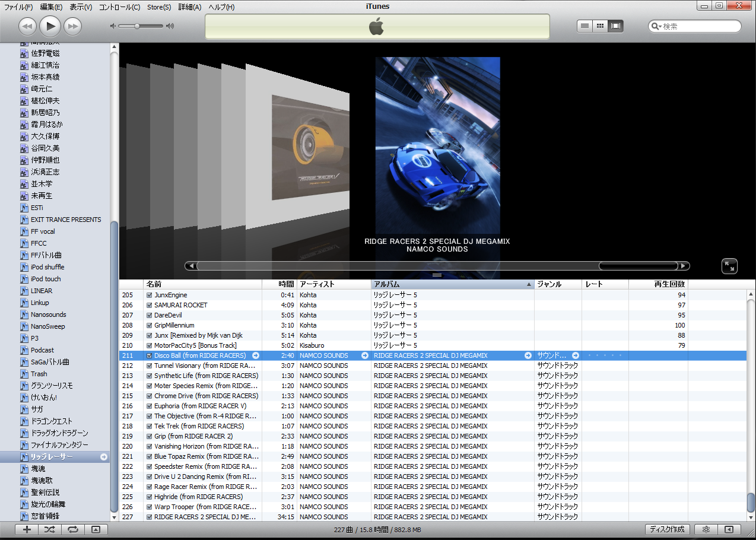Click the arrow in the Disco Ball album cell
The width and height of the screenshot is (756, 540).
528,355
